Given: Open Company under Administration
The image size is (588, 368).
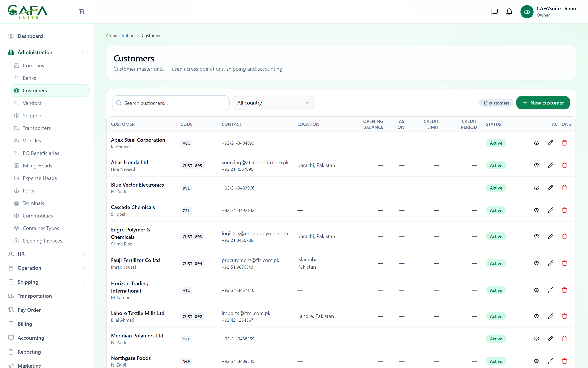Looking at the screenshot, I should [x=50, y=66].
